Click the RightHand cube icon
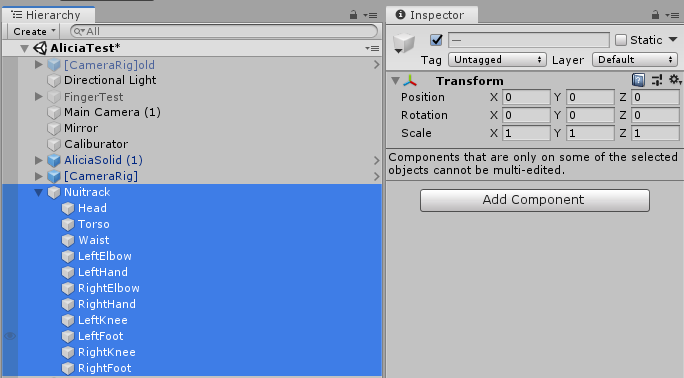The width and height of the screenshot is (684, 378). pyautogui.click(x=68, y=304)
